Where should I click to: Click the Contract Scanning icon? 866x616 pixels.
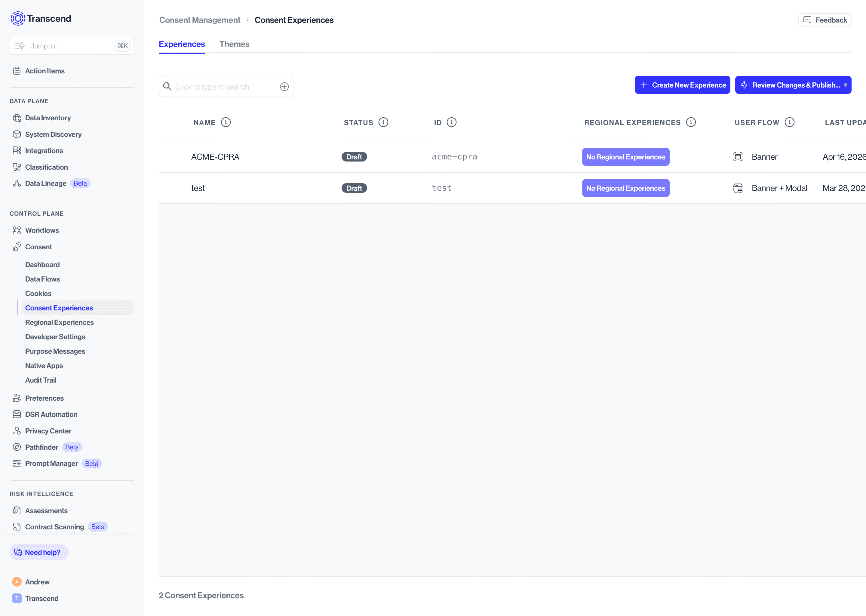(17, 527)
